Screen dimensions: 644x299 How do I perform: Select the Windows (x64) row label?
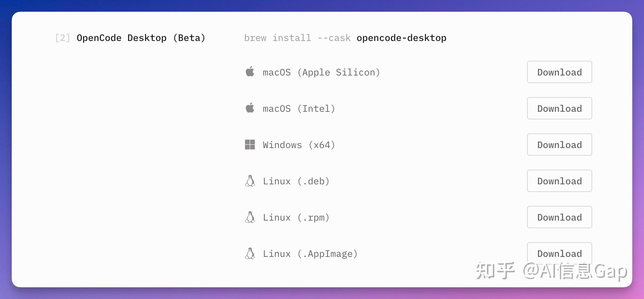(x=299, y=144)
